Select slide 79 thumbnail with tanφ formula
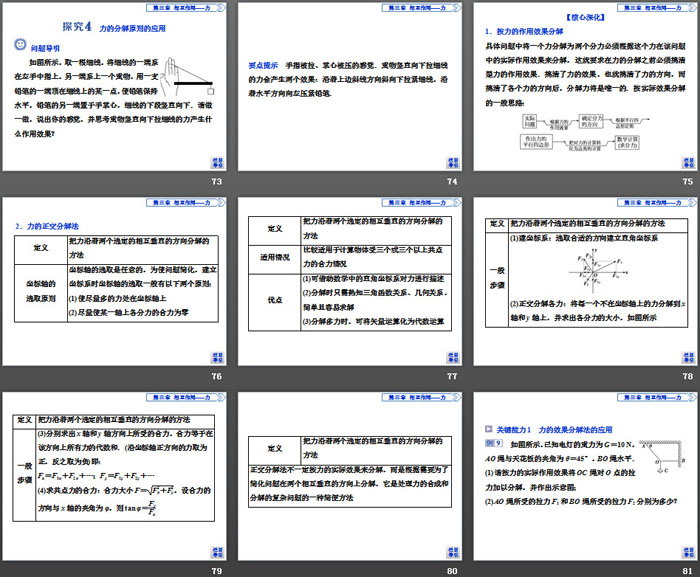The width and height of the screenshot is (700, 577). [x=114, y=477]
